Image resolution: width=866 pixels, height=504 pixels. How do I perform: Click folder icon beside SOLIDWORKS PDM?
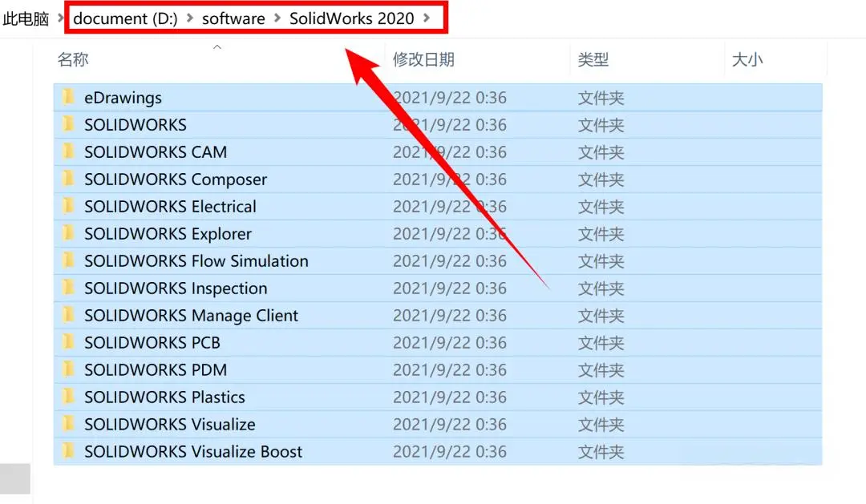(x=68, y=369)
